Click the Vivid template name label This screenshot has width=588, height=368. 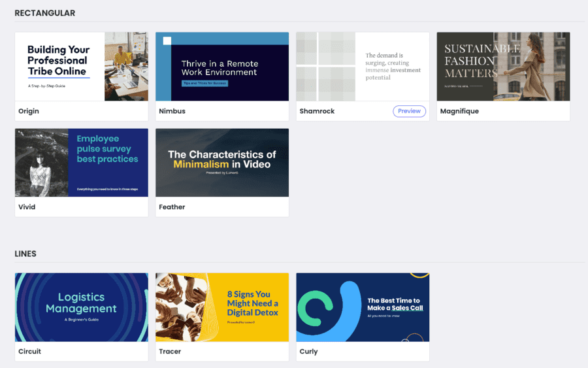point(27,207)
